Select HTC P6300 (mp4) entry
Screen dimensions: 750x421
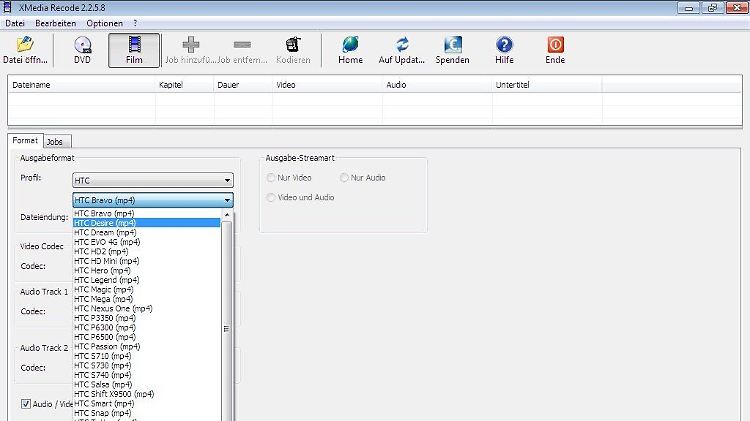pos(146,328)
